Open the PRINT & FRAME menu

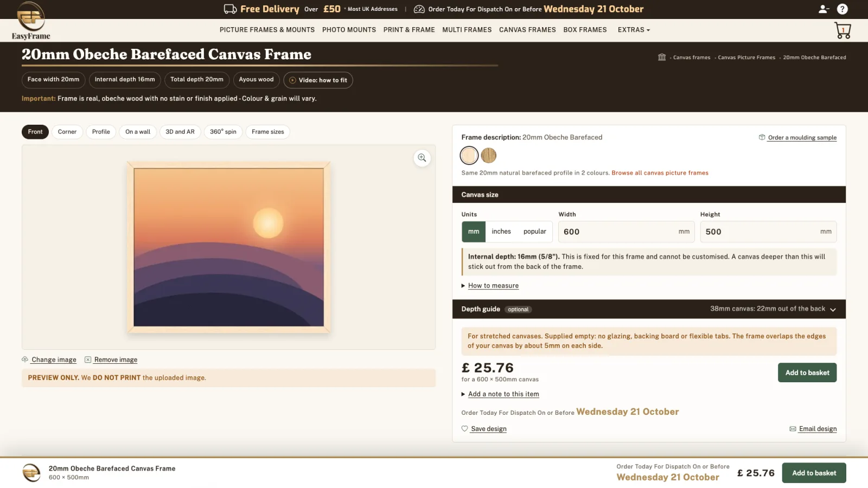(x=409, y=30)
